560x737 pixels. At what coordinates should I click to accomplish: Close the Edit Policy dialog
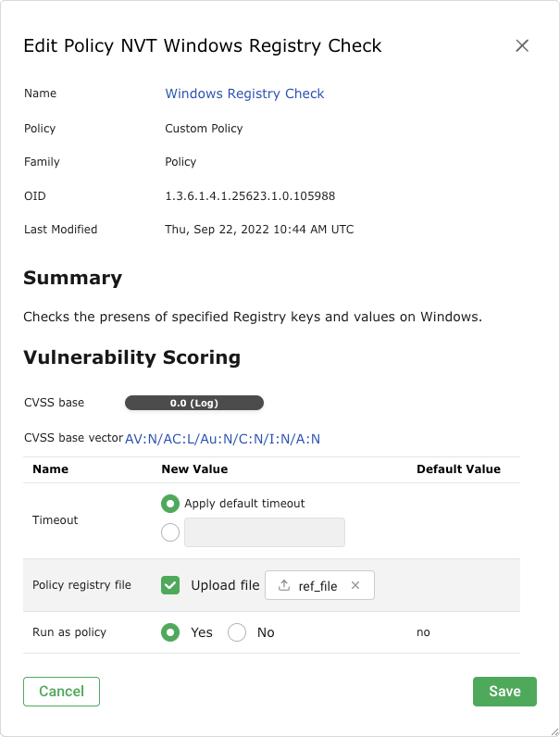(522, 45)
